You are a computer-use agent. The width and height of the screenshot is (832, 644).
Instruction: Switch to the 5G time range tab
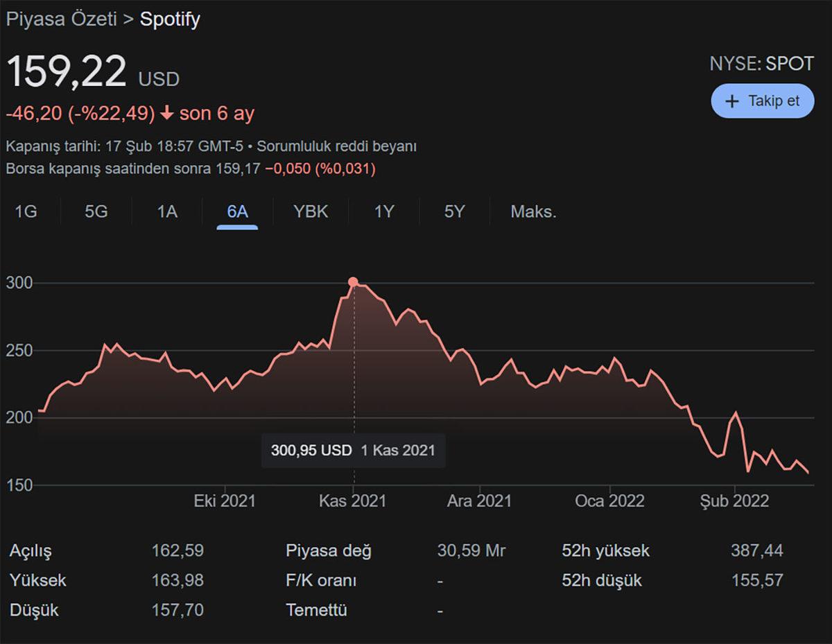click(96, 211)
